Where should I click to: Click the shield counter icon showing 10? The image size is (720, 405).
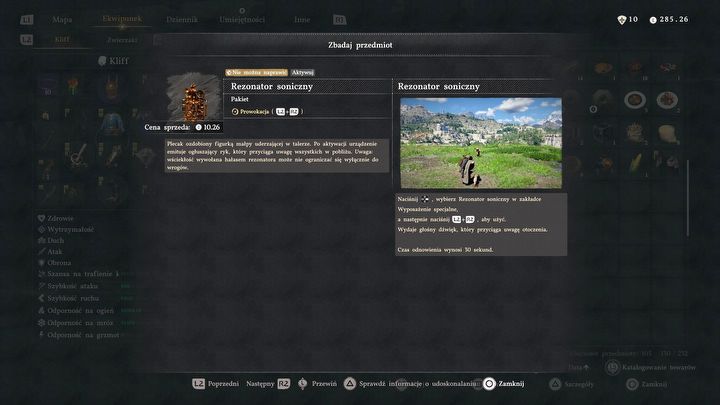point(622,20)
